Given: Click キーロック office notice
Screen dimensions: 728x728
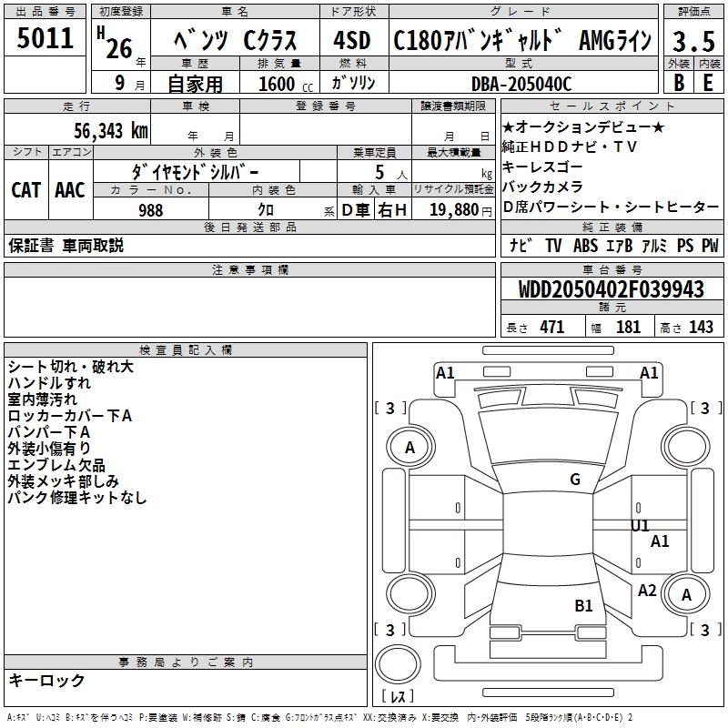Looking at the screenshot, I should 46,680.
